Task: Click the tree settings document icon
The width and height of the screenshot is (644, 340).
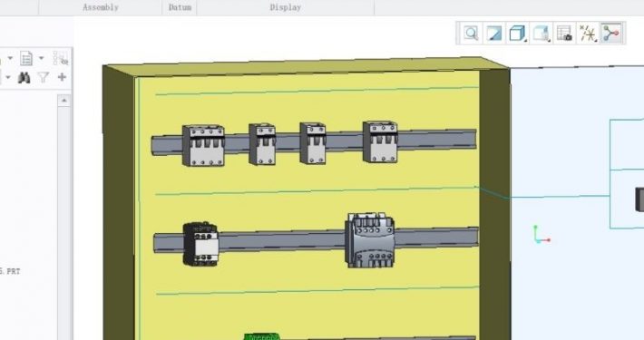Action: (x=26, y=58)
